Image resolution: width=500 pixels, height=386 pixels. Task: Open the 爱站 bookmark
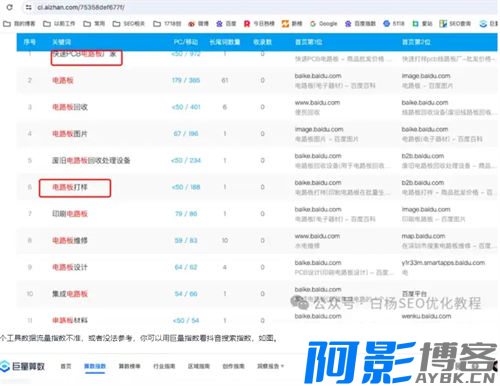point(422,24)
